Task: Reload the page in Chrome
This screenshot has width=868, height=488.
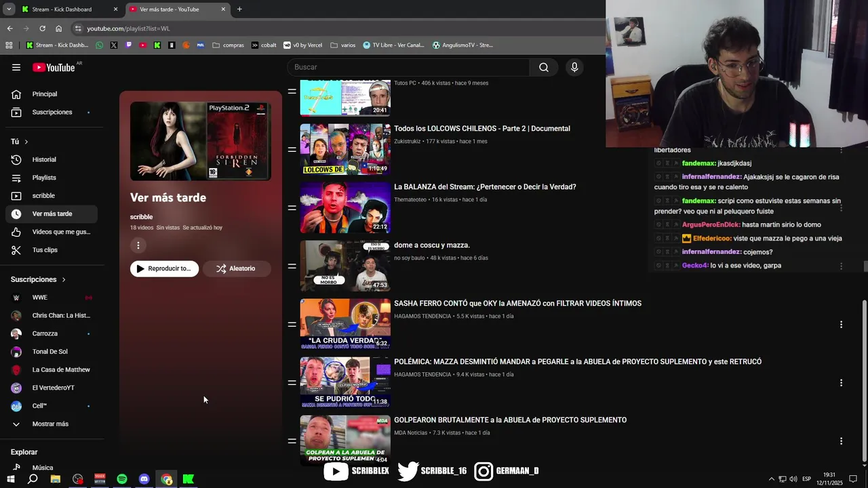Action: click(42, 28)
